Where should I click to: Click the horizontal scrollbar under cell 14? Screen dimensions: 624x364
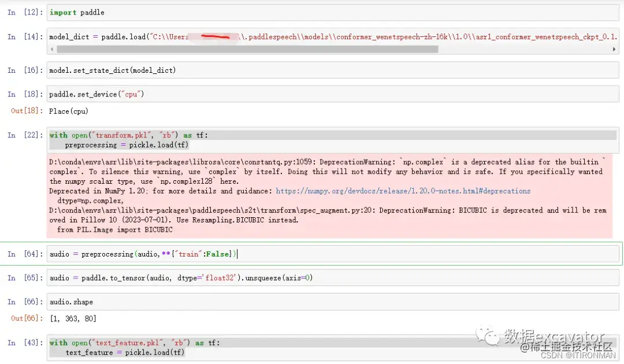pos(247,49)
